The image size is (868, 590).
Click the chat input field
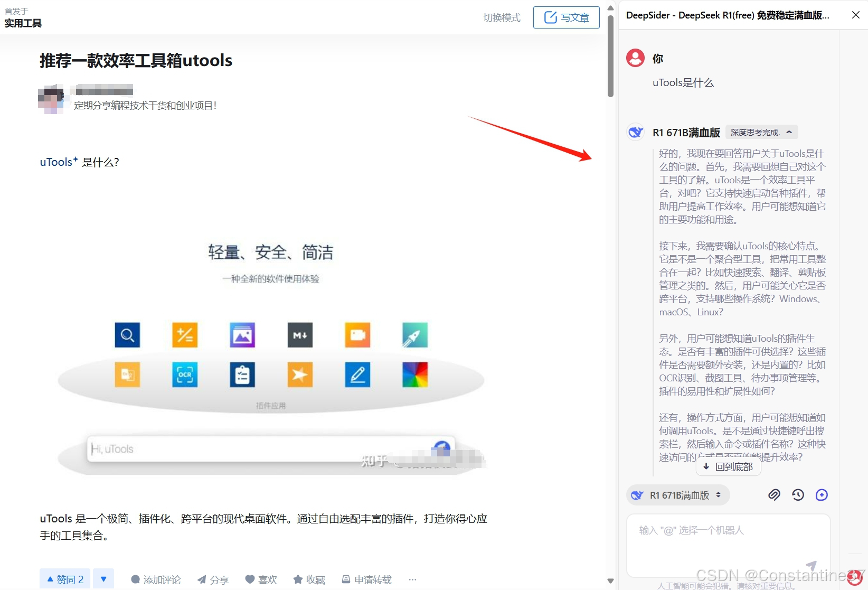point(728,546)
